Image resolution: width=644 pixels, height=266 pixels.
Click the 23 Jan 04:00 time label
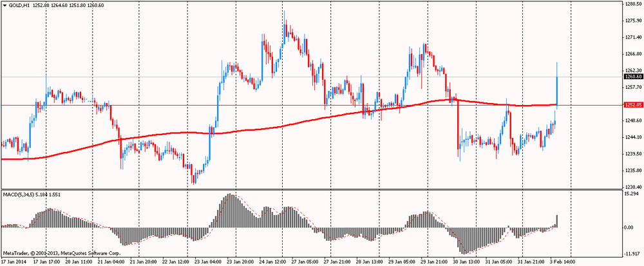click(x=207, y=261)
